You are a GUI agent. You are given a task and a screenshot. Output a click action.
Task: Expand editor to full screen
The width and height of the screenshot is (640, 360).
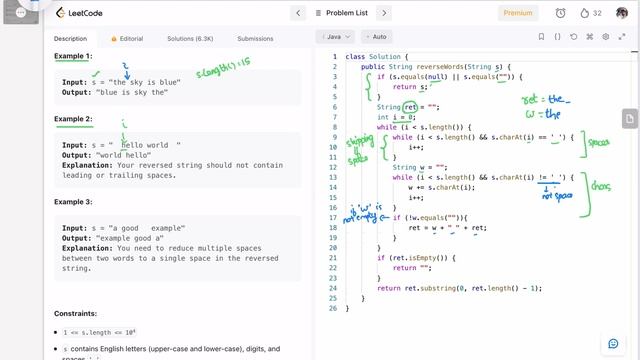(622, 37)
